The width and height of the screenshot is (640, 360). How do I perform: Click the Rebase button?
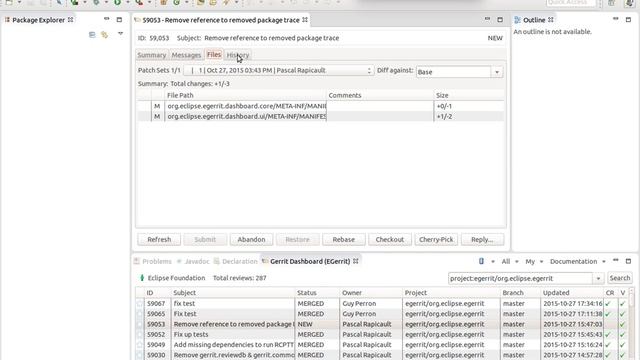[x=344, y=240]
